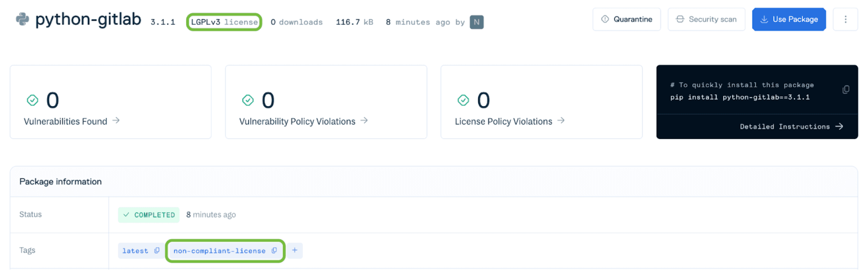Open the three-dot more options menu
Screen dimensions: 868x274
tap(845, 20)
